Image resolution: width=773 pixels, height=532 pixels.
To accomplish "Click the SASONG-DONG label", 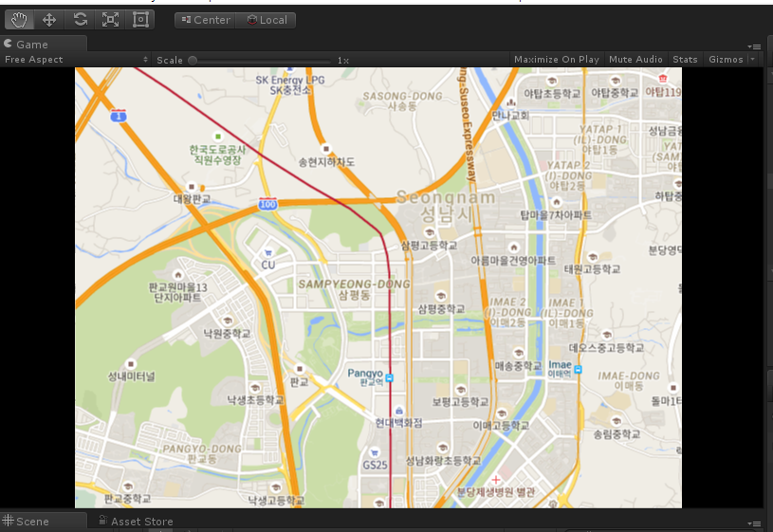I will click(x=403, y=96).
